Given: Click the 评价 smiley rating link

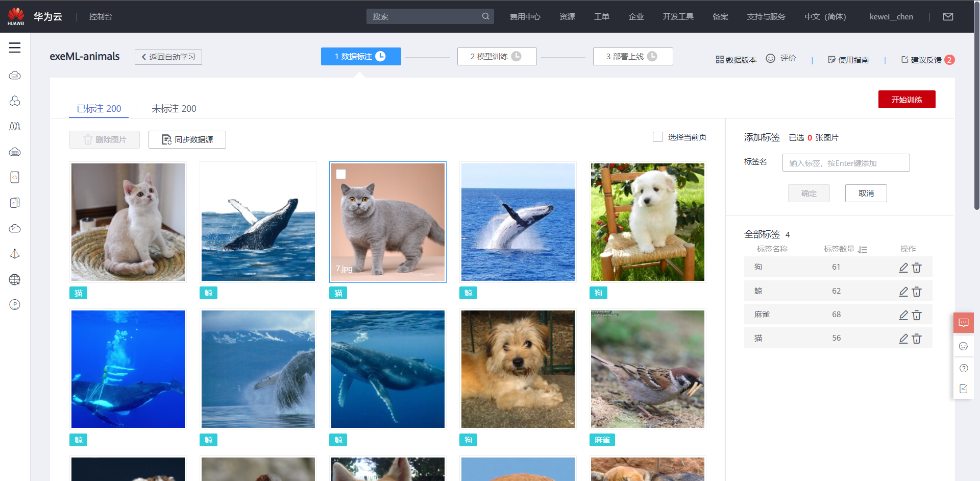Looking at the screenshot, I should (x=781, y=58).
